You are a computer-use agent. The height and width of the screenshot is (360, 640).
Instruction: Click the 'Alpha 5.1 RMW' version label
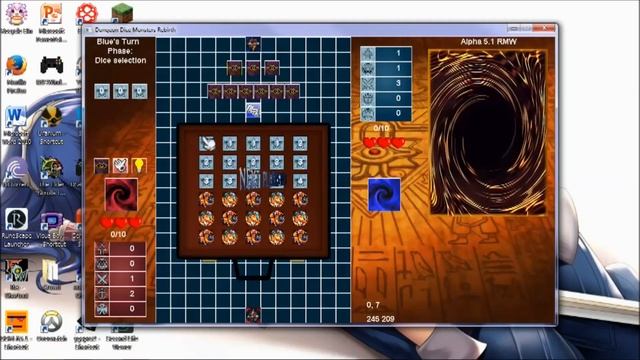(x=489, y=42)
